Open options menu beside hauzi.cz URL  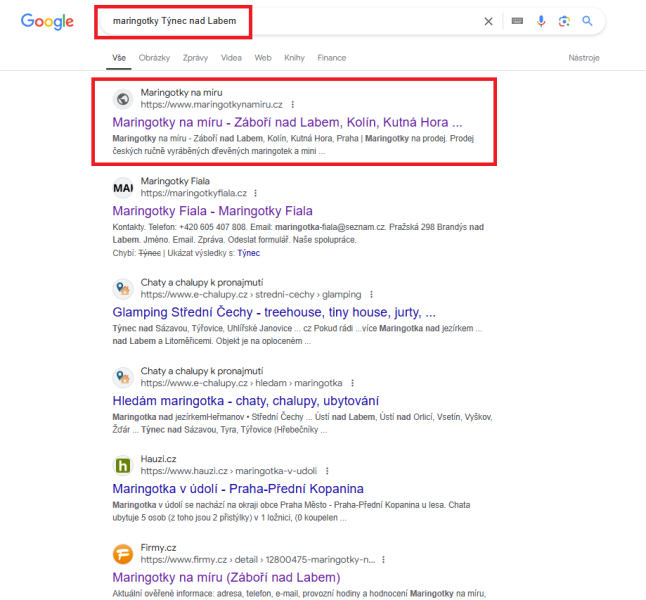(327, 471)
